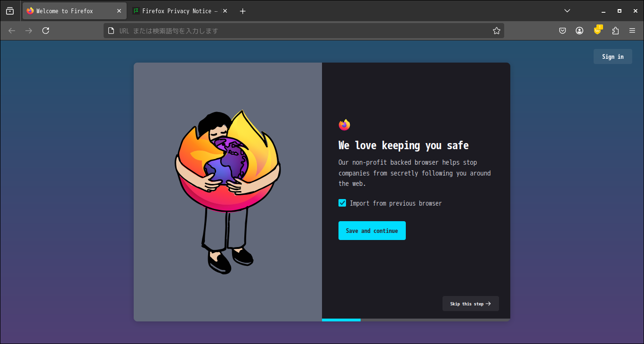Click the page info icon in the address bar

111,30
